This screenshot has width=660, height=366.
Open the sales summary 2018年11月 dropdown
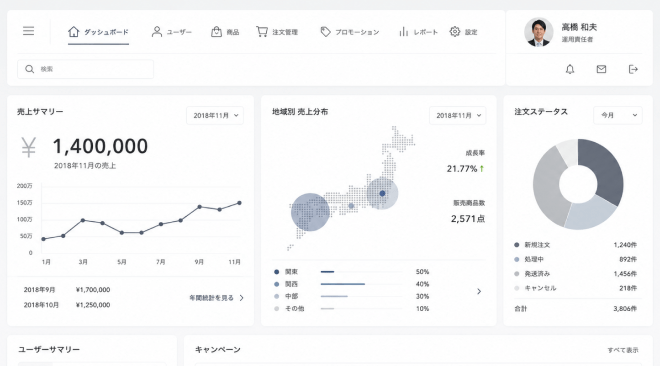[215, 115]
